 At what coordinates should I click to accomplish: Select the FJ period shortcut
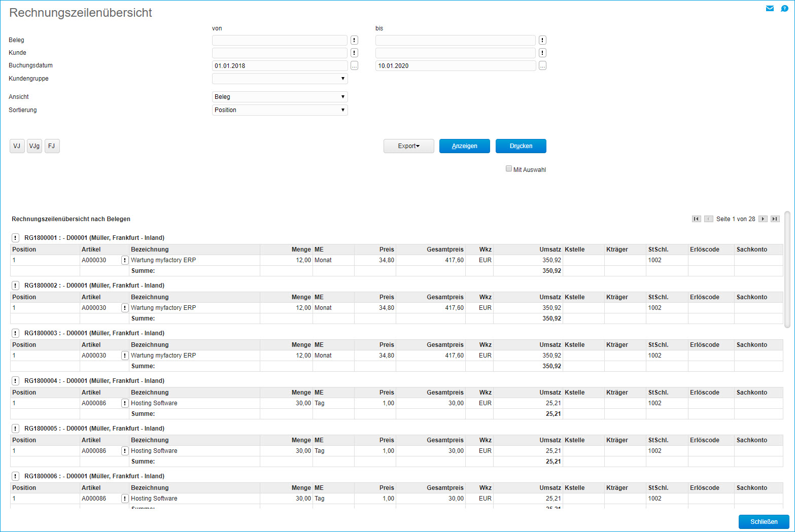(52, 146)
